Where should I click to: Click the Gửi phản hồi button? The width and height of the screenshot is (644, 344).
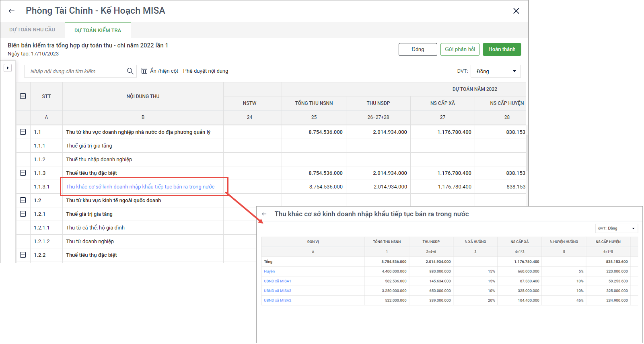tap(460, 49)
